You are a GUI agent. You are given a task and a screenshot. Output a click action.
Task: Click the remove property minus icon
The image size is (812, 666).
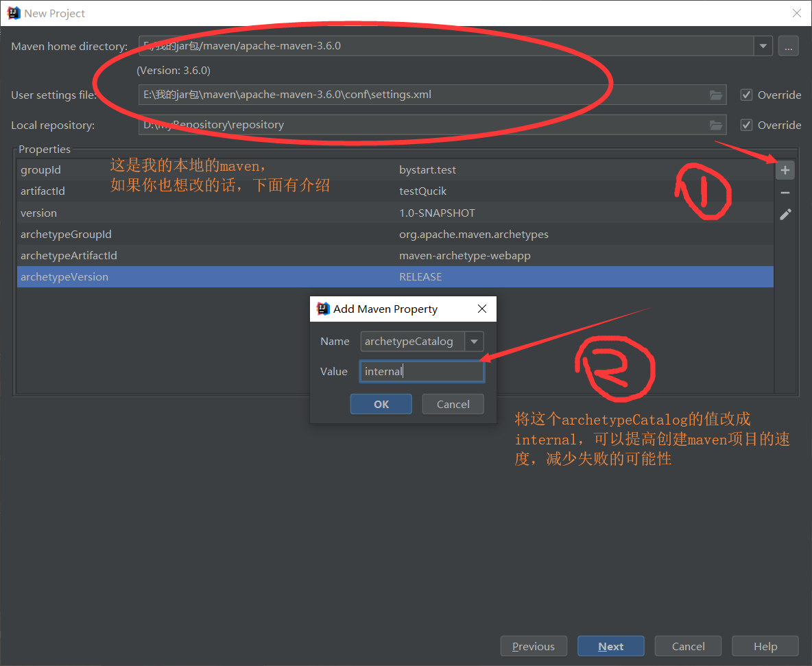785,192
